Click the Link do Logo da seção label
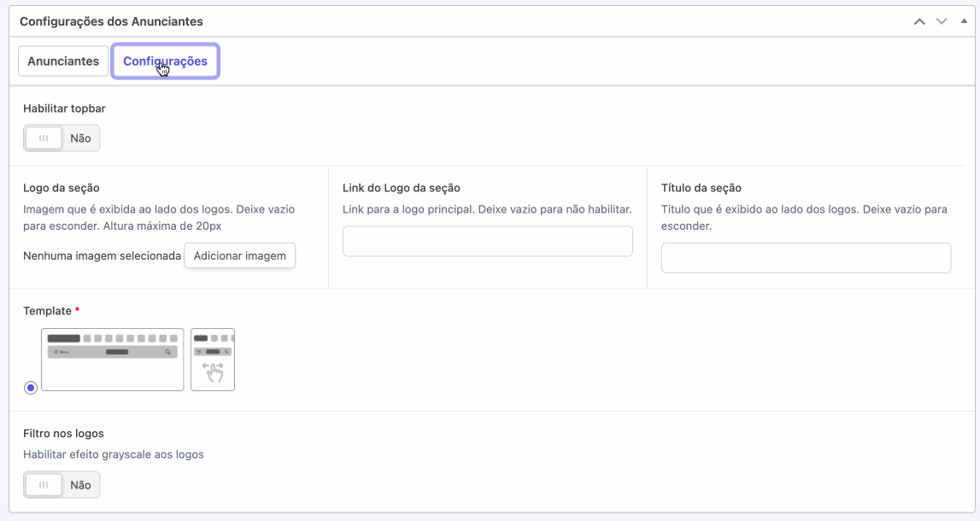This screenshot has width=980, height=521. (402, 188)
